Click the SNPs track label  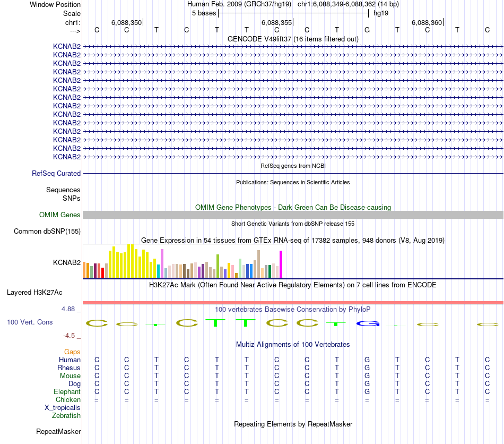tap(72, 199)
